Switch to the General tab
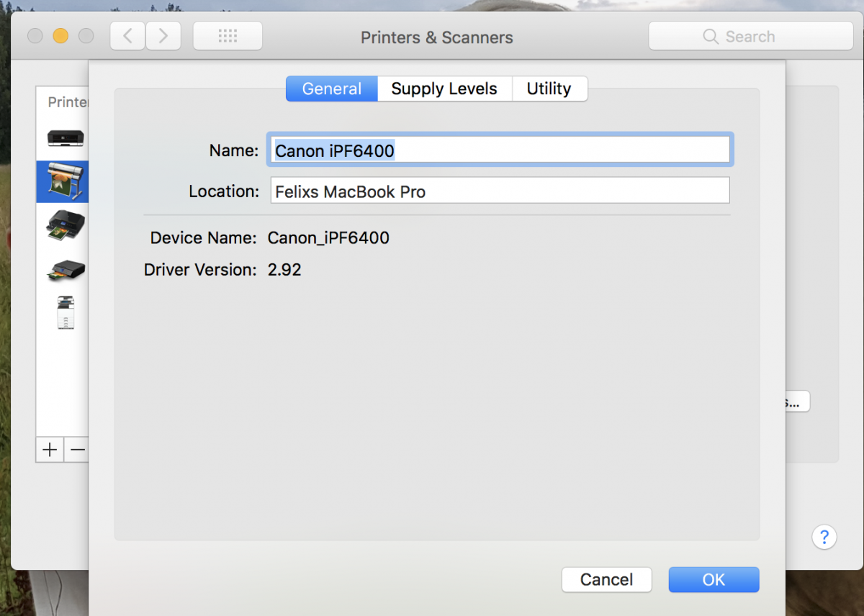Screen dimensions: 864x616 (x=332, y=89)
